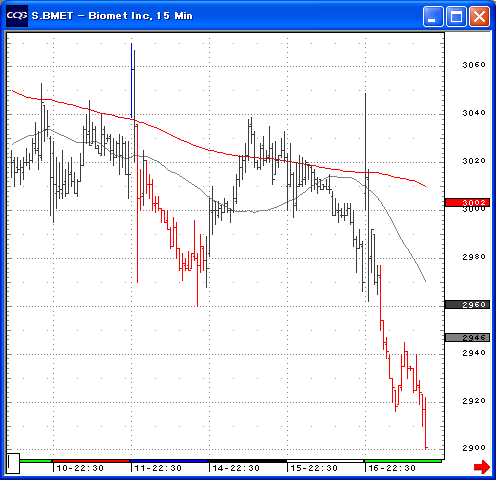The height and width of the screenshot is (480, 496).
Task: Click the 10-22:30 date label
Action: point(80,468)
